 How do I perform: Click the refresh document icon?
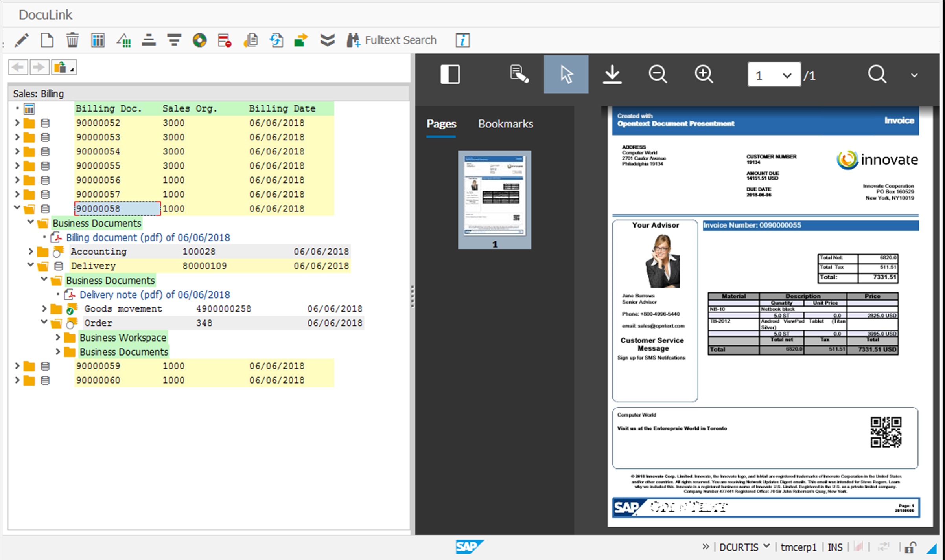(x=276, y=40)
